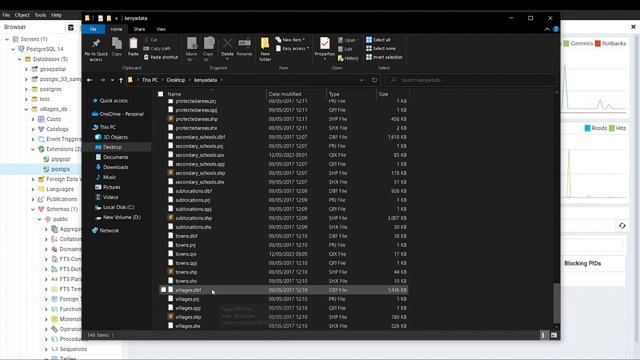Sort by Date modified column header
The image size is (640, 360).
click(x=284, y=94)
